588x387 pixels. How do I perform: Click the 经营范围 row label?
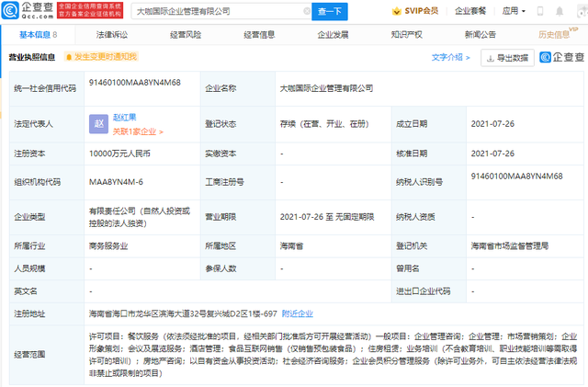(x=29, y=354)
